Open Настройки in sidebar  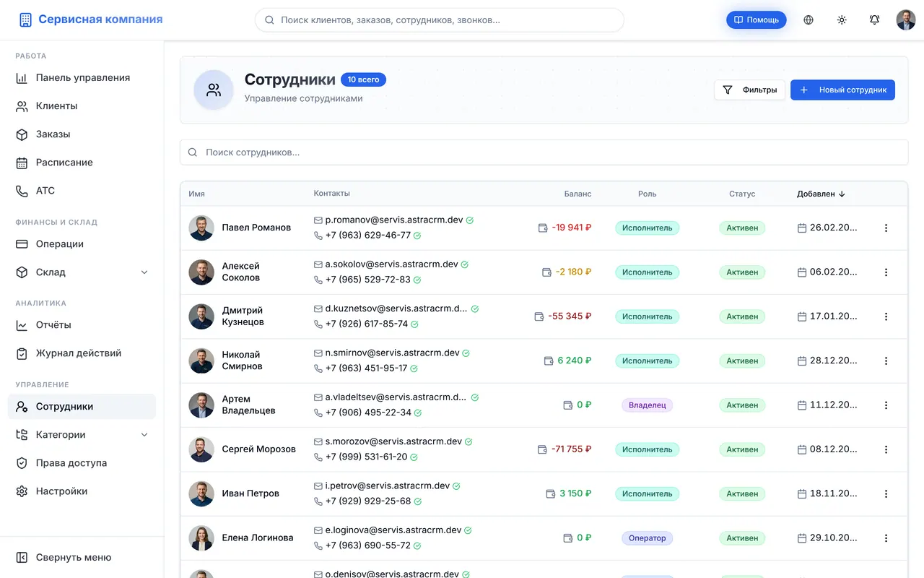(x=82, y=491)
